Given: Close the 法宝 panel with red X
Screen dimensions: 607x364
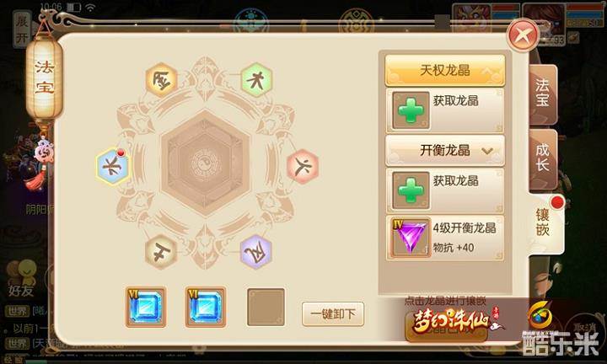Looking at the screenshot, I should click(x=523, y=36).
